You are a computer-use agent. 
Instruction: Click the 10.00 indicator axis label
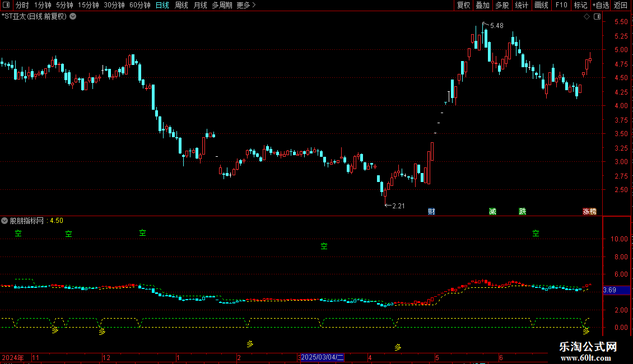(619, 239)
